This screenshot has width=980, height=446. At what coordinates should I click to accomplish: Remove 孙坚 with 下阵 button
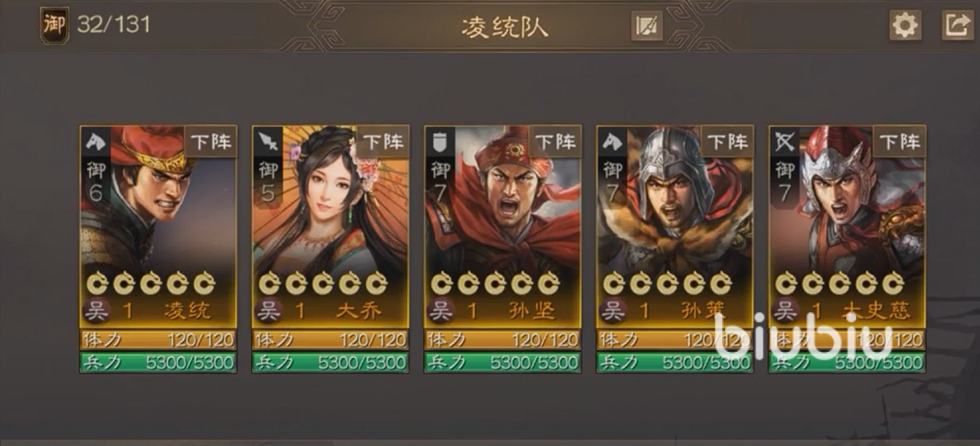pyautogui.click(x=555, y=142)
